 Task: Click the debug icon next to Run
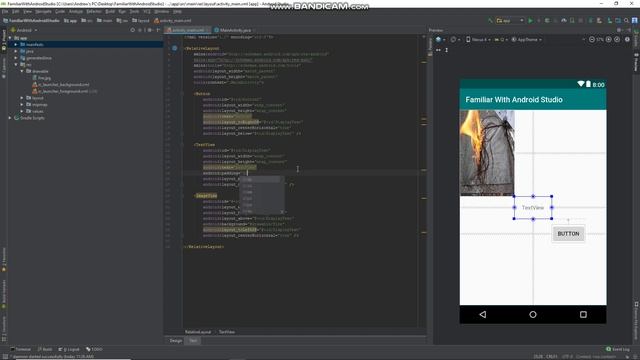point(547,20)
